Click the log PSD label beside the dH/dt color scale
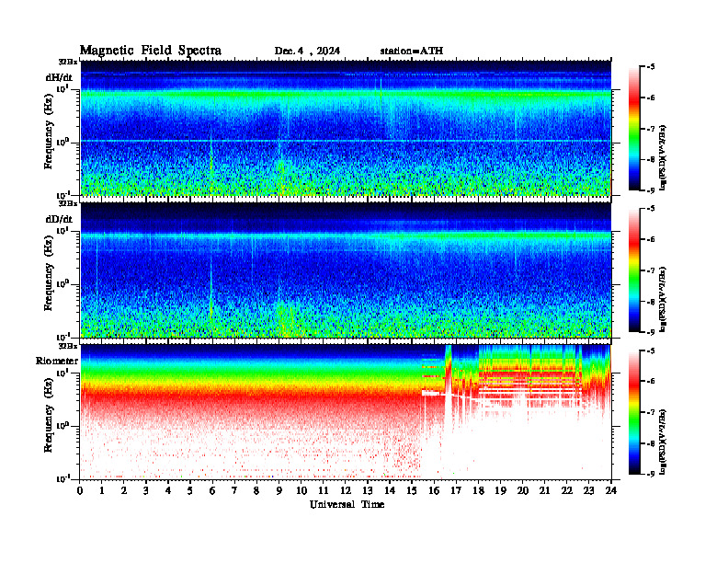 point(663,157)
